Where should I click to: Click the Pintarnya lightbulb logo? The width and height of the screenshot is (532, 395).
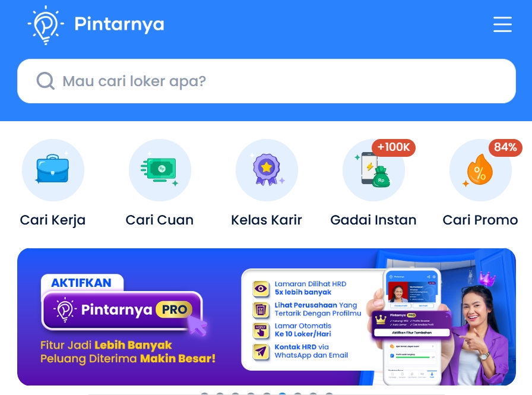46,25
